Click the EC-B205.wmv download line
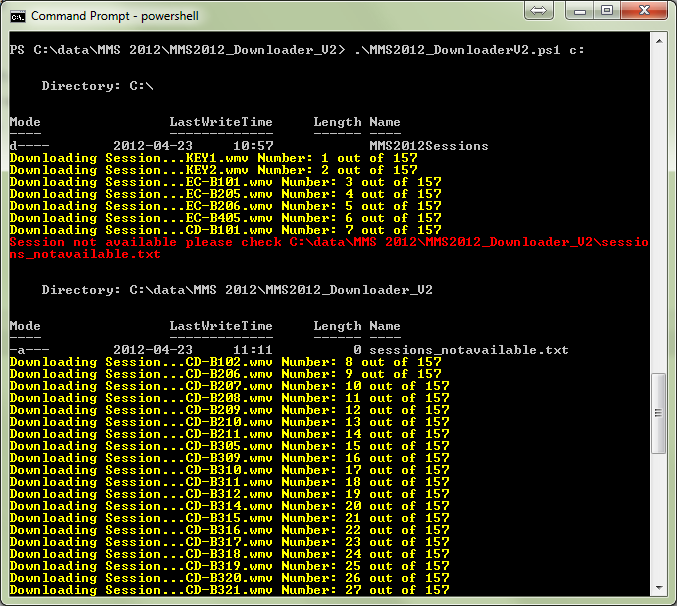This screenshot has height=606, width=677. 226,194
